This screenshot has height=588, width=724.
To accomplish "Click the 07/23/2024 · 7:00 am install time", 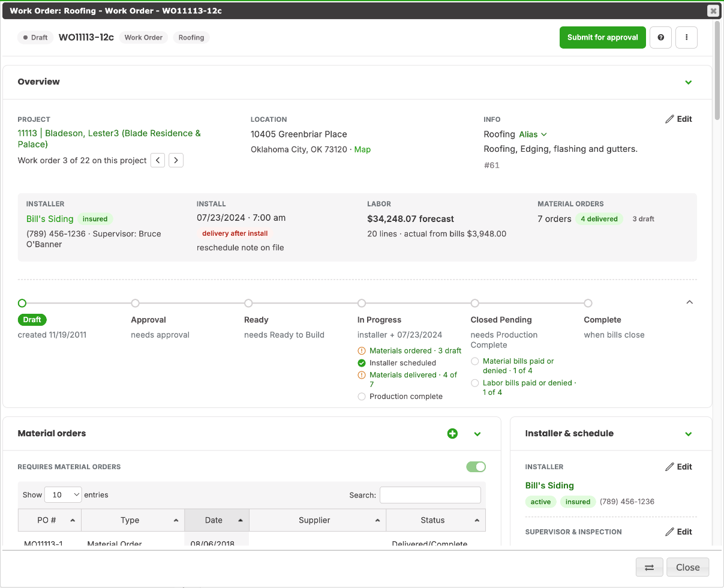I will click(x=241, y=218).
